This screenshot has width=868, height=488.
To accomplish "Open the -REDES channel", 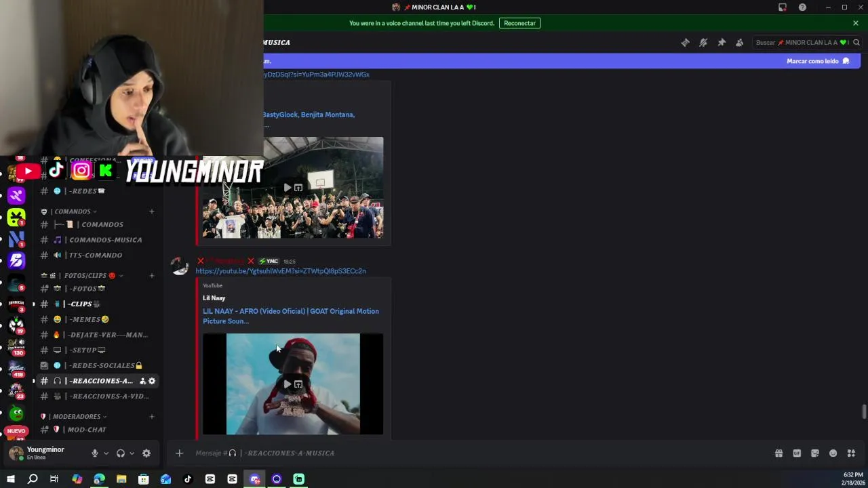I will click(x=98, y=191).
